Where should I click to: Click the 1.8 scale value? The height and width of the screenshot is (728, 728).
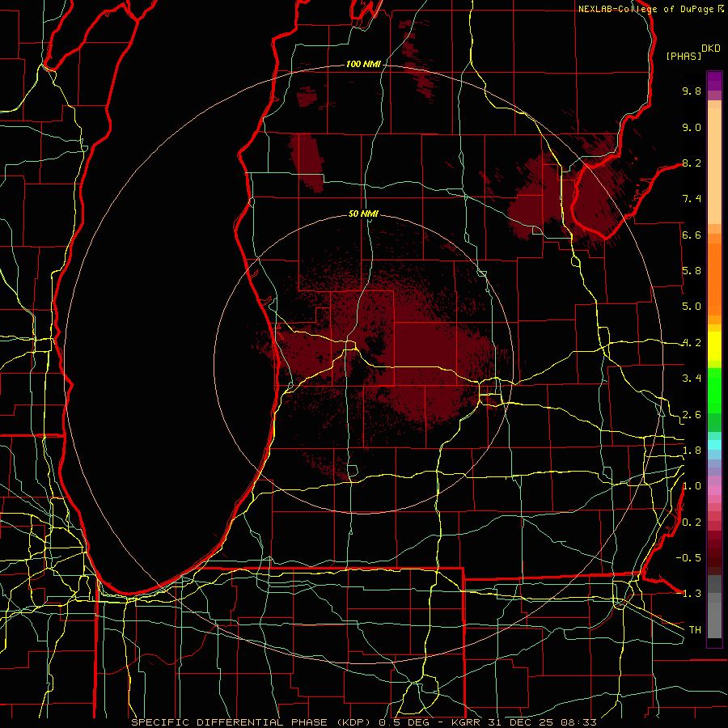[692, 451]
